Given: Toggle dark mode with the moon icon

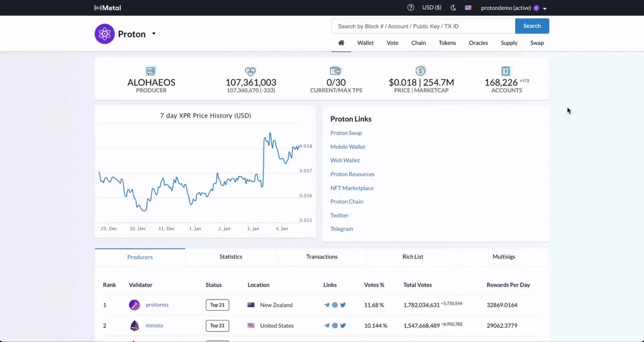Looking at the screenshot, I should pos(453,8).
